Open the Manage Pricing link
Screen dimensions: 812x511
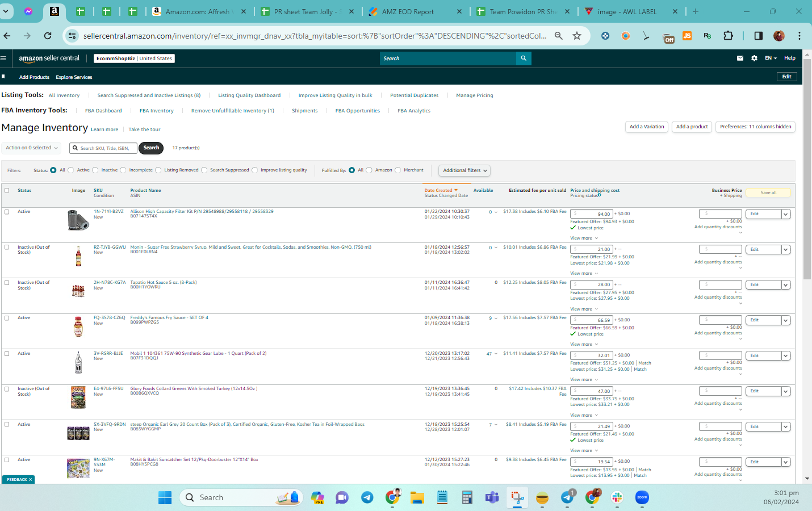point(474,95)
